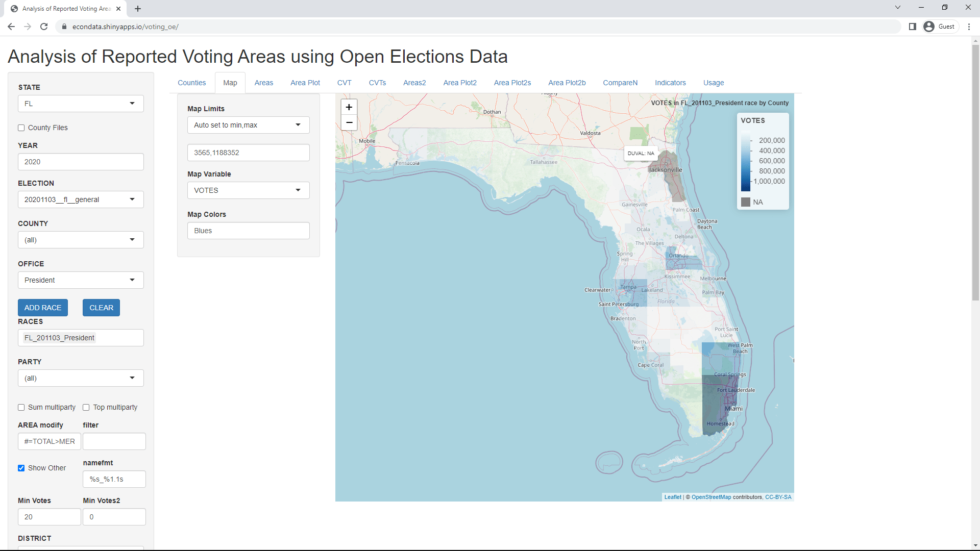Expand the Map Variable VOTES dropdown
980x551 pixels.
(248, 190)
